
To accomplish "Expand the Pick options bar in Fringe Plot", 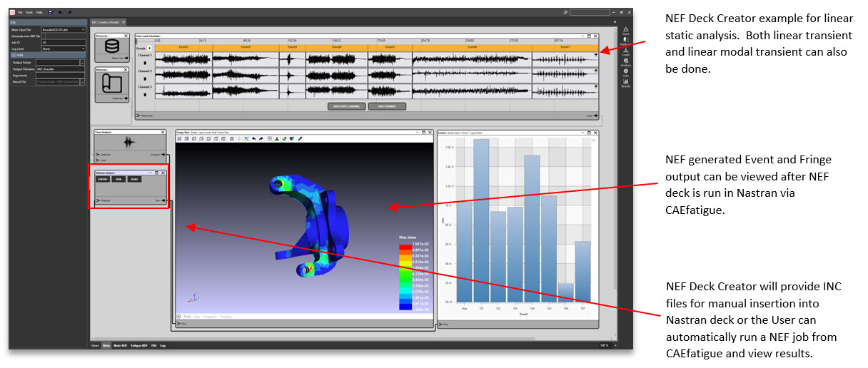I will tap(178, 316).
